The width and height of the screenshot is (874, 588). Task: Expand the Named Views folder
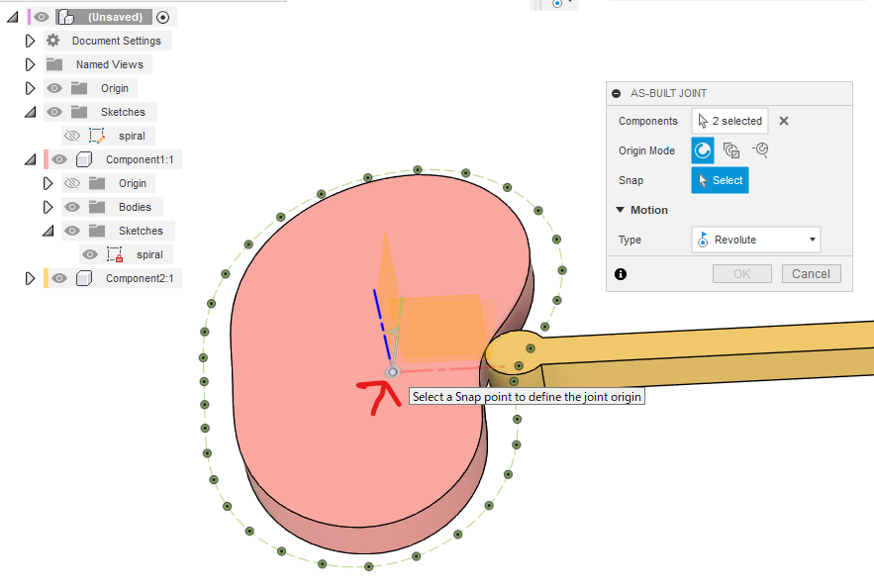click(x=30, y=64)
